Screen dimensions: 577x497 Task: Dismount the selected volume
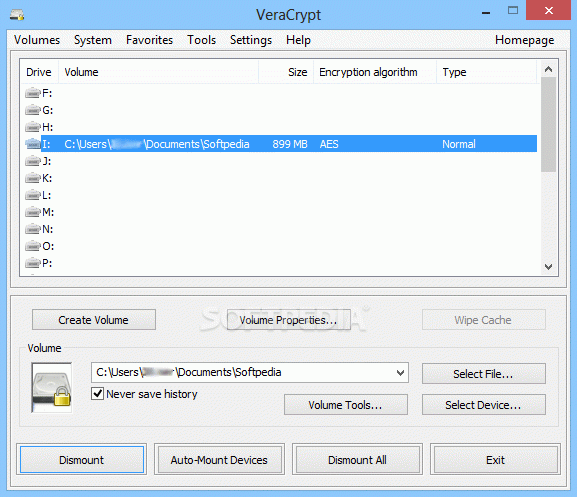coord(82,459)
